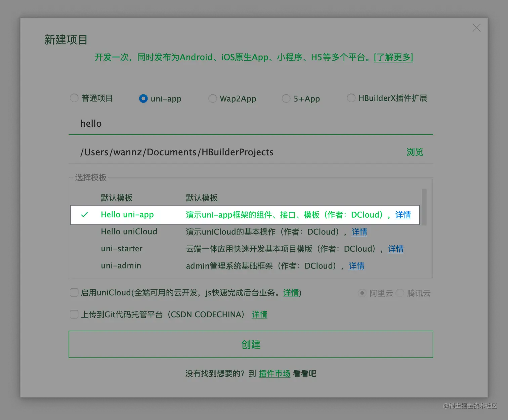Visit the 插件市场 link
Viewport: 508px width, 420px height.
tap(274, 373)
